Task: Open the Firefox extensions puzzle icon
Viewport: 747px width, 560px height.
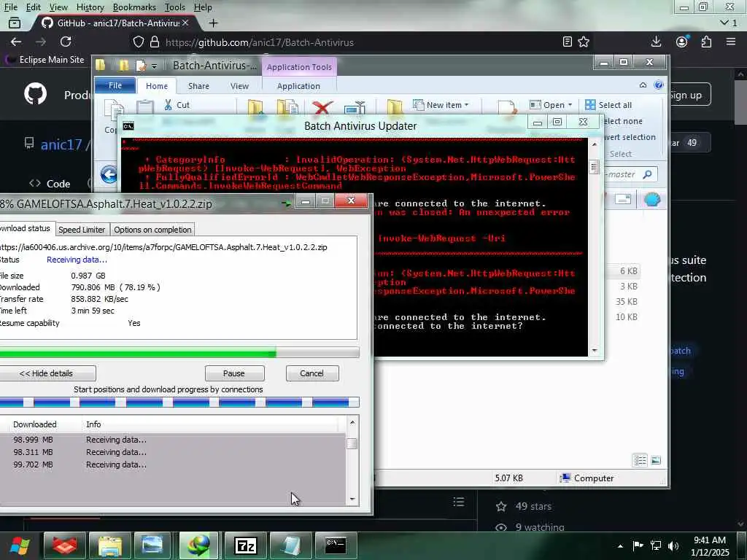Action: click(706, 42)
